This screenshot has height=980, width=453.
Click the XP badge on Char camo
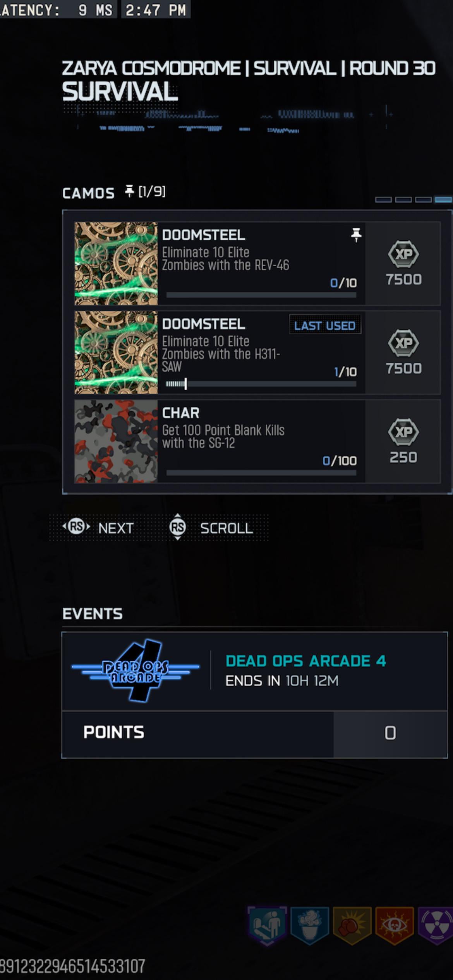click(403, 432)
